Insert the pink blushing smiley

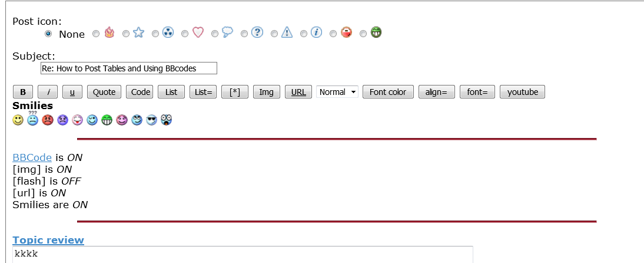(122, 120)
